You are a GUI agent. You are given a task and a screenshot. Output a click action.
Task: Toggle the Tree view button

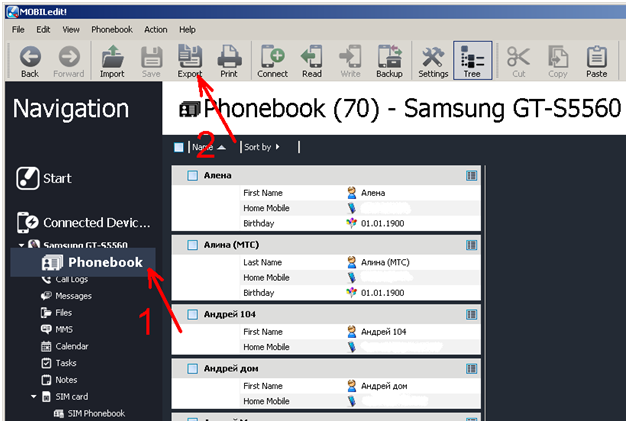[x=473, y=60]
